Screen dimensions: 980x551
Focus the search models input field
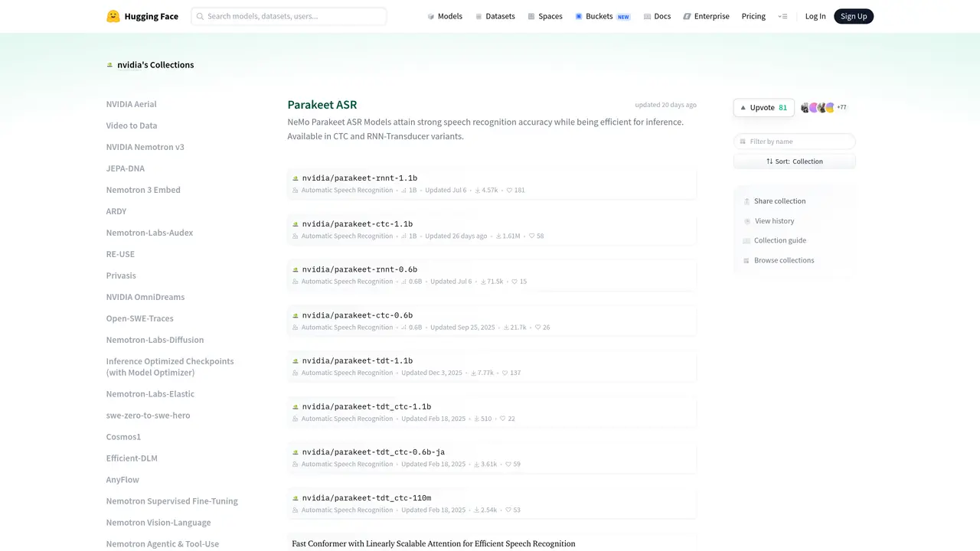(289, 16)
